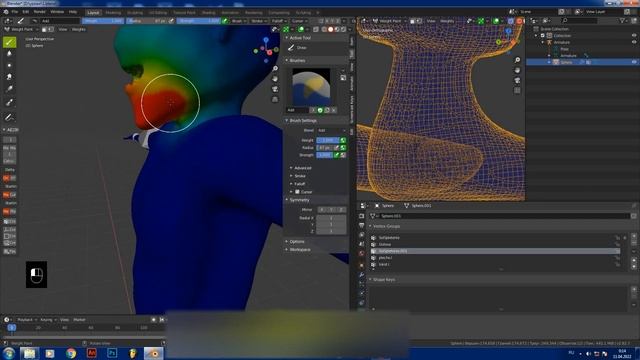
Task: Toggle visibility eye of Armature in outliner
Action: (634, 42)
